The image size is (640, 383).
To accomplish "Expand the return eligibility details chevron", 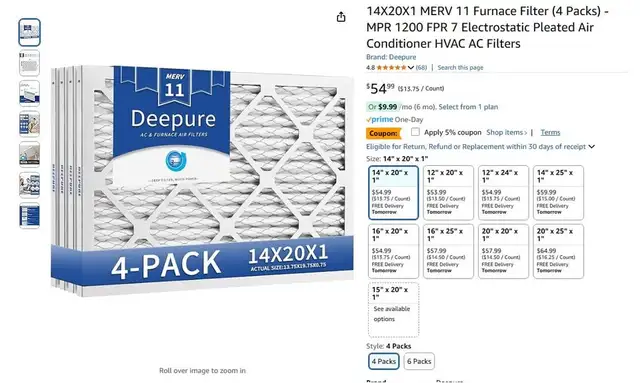I will tap(591, 147).
